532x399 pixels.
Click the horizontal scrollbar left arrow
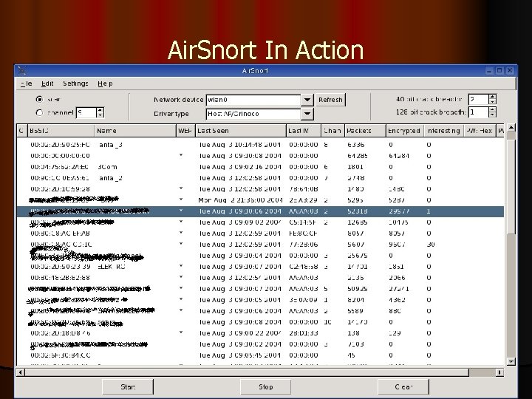tap(21, 372)
